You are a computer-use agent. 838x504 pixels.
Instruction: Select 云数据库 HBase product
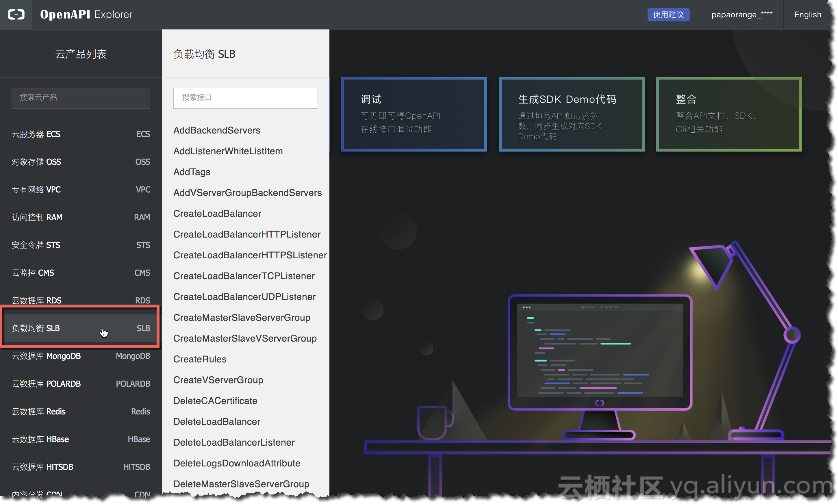81,439
